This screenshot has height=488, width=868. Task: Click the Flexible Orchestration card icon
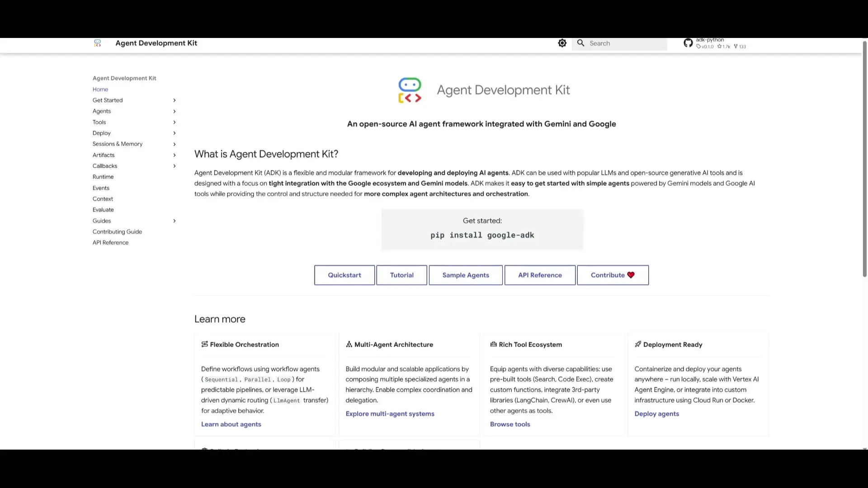point(204,344)
